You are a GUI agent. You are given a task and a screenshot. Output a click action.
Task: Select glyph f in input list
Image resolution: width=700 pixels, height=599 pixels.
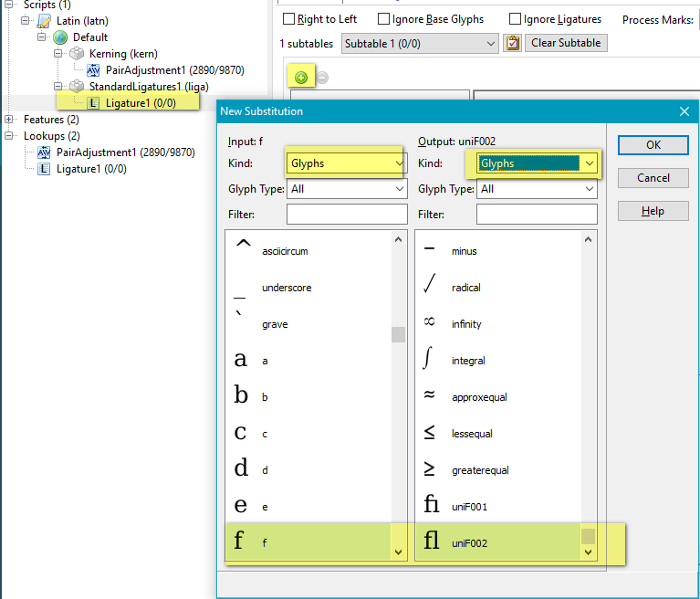pyautogui.click(x=308, y=542)
